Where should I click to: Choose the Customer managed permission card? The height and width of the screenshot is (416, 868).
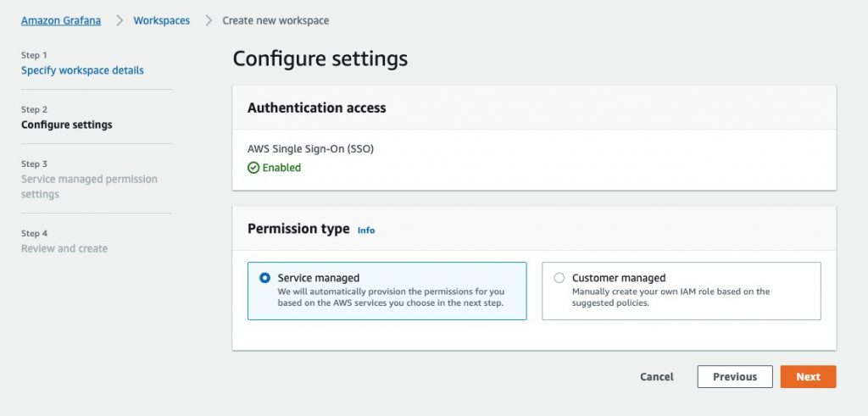pyautogui.click(x=681, y=291)
